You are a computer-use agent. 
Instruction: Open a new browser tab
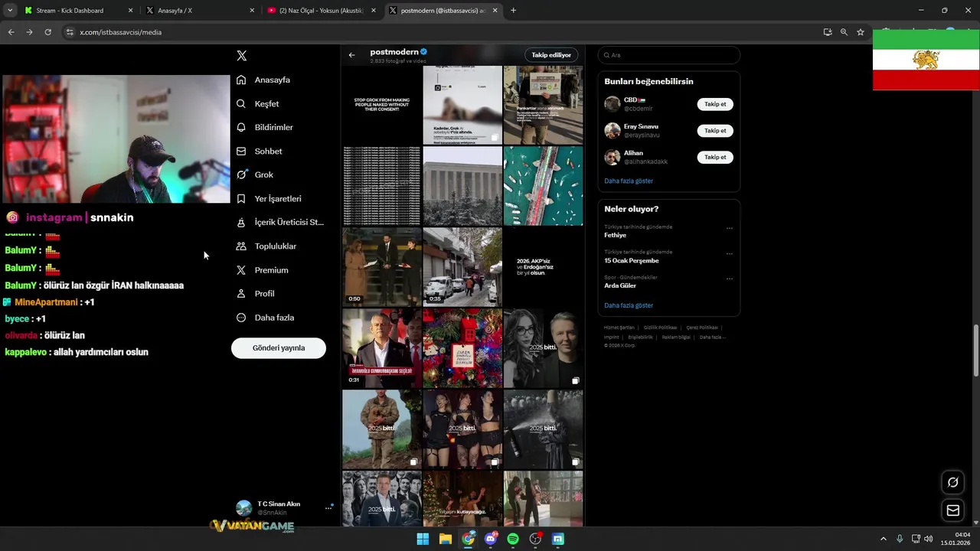pyautogui.click(x=514, y=11)
